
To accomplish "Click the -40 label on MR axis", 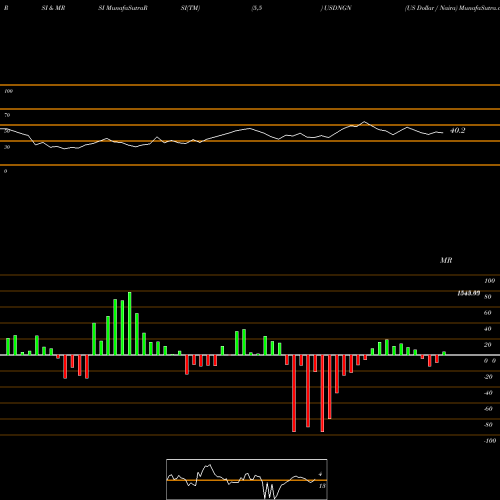I will tap(488, 393).
